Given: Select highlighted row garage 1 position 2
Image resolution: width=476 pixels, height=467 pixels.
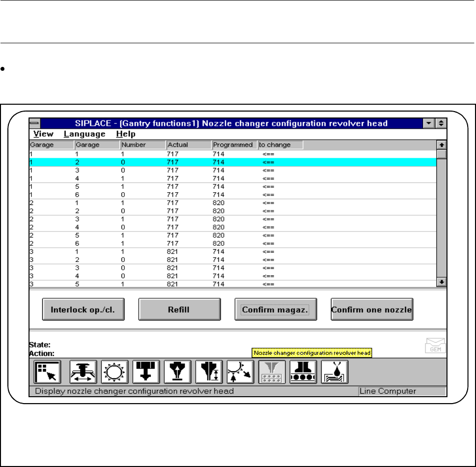Looking at the screenshot, I should (x=233, y=162).
